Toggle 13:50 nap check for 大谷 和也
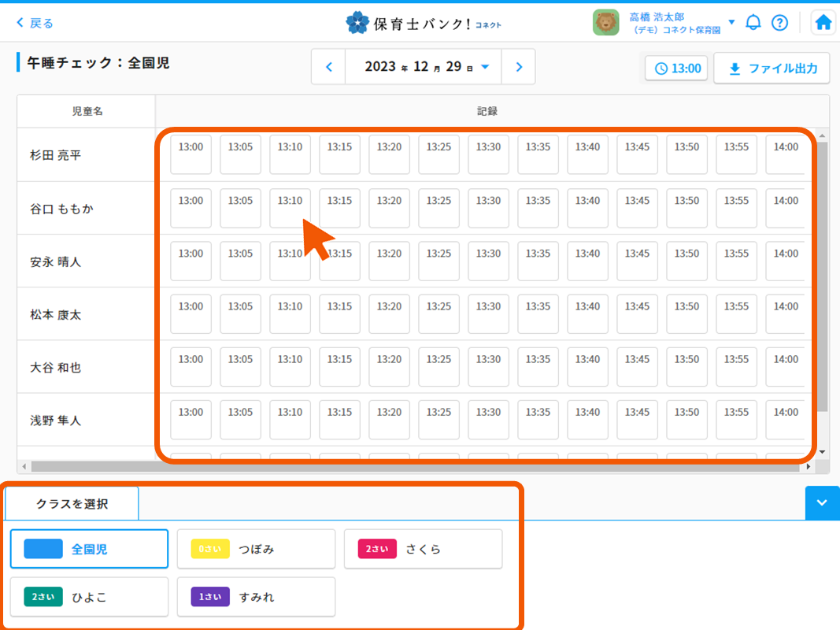The image size is (840, 630). click(x=686, y=366)
